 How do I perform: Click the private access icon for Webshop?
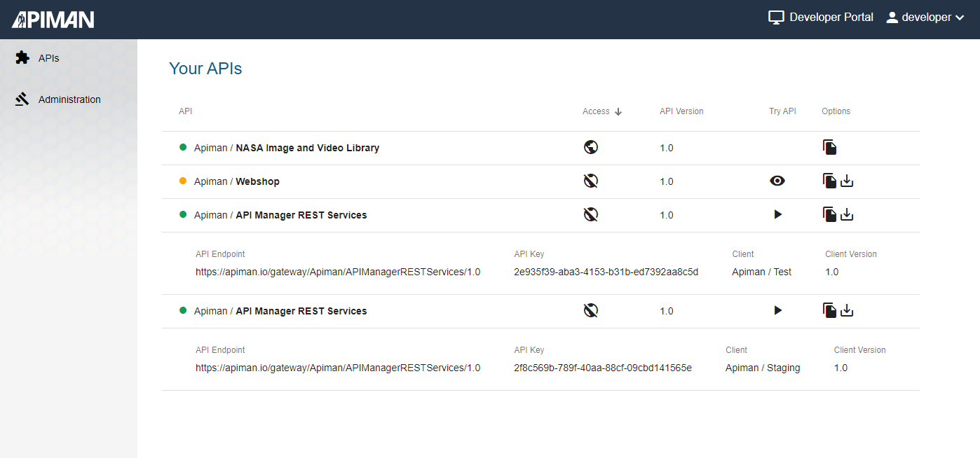click(x=591, y=181)
